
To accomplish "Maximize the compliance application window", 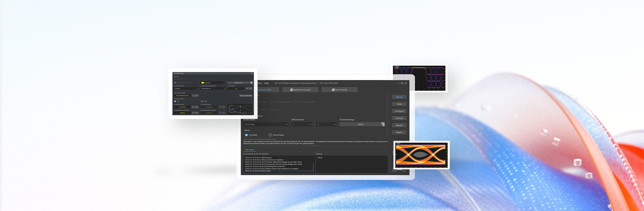I will coord(402,83).
